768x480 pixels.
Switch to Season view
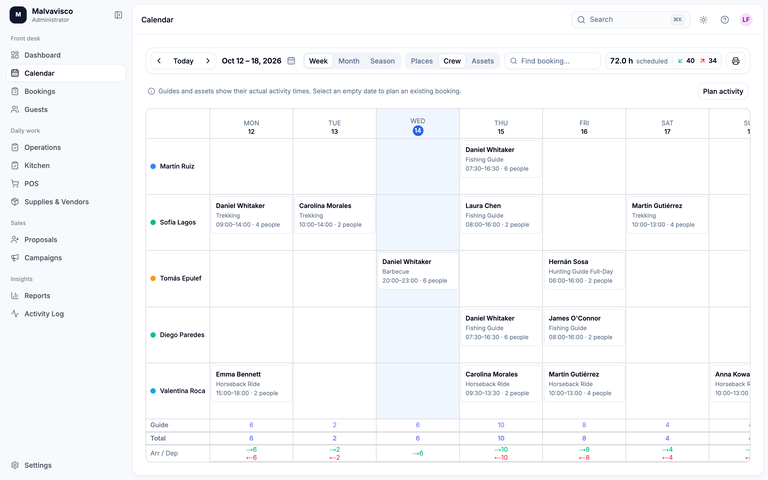click(x=383, y=61)
